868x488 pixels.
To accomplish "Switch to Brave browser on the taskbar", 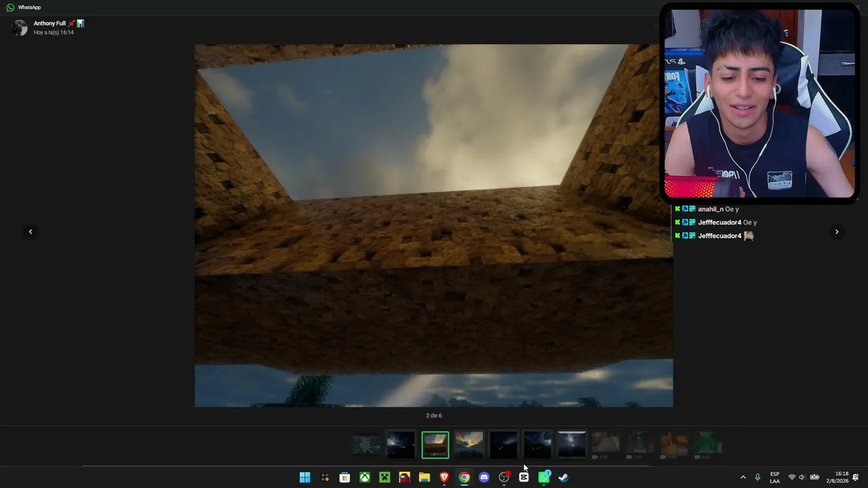I will 444,477.
